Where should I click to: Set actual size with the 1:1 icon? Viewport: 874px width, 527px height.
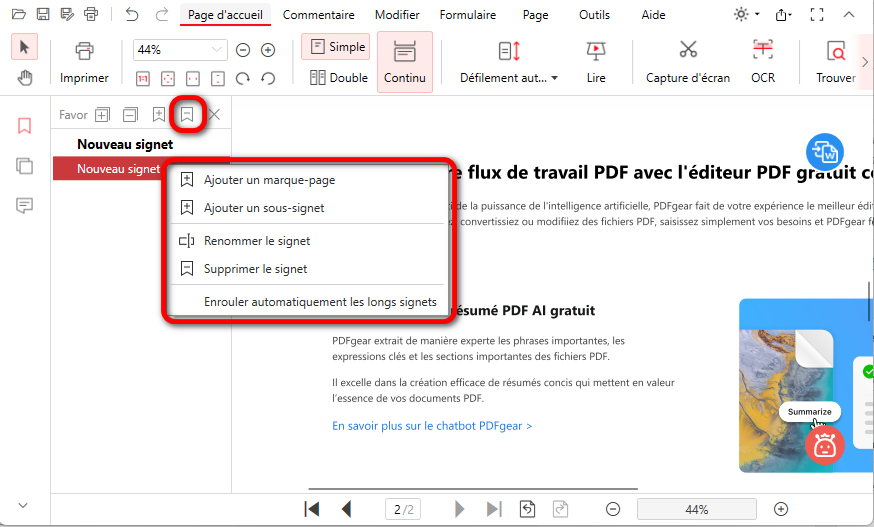(143, 79)
